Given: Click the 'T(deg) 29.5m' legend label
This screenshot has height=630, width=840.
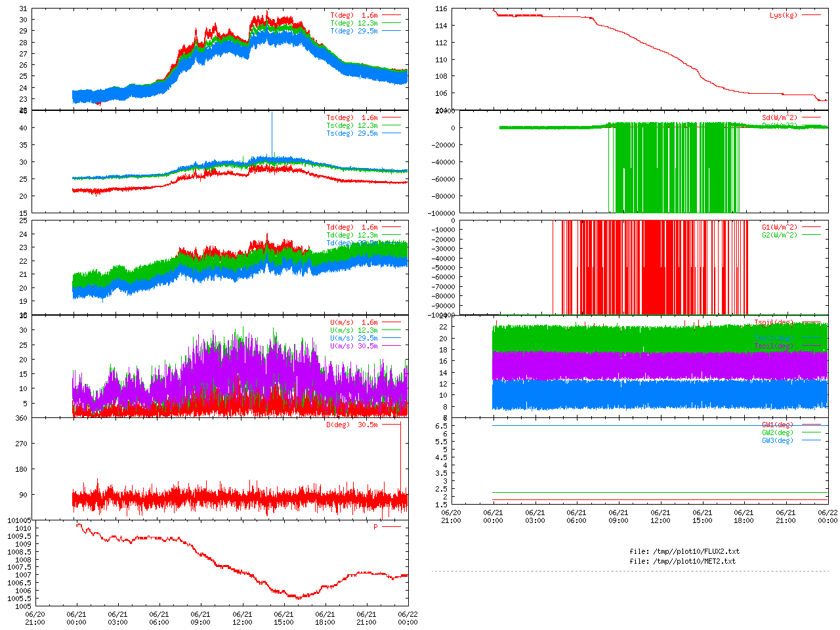Looking at the screenshot, I should 354,31.
